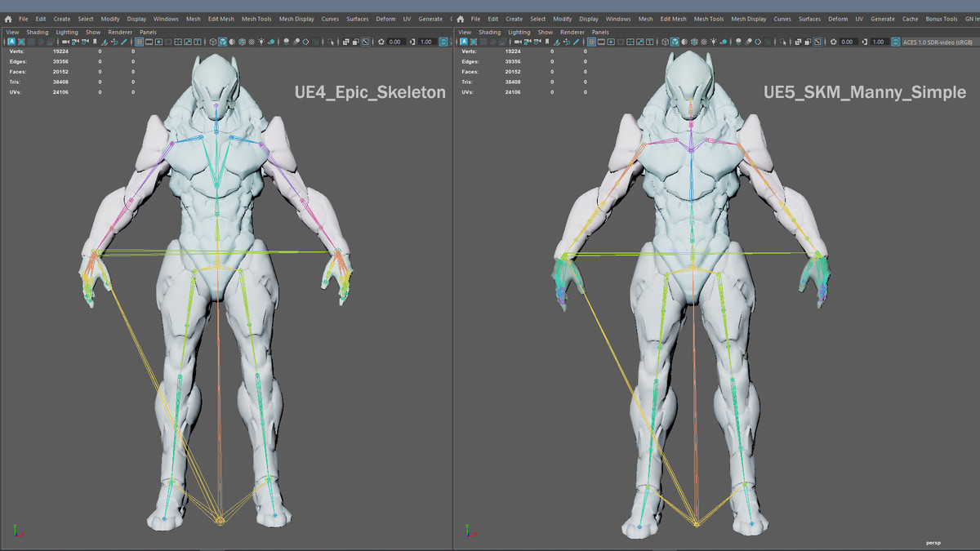Click the Home icon in the UE5 window
Screen dimensions: 980x551
(461, 19)
